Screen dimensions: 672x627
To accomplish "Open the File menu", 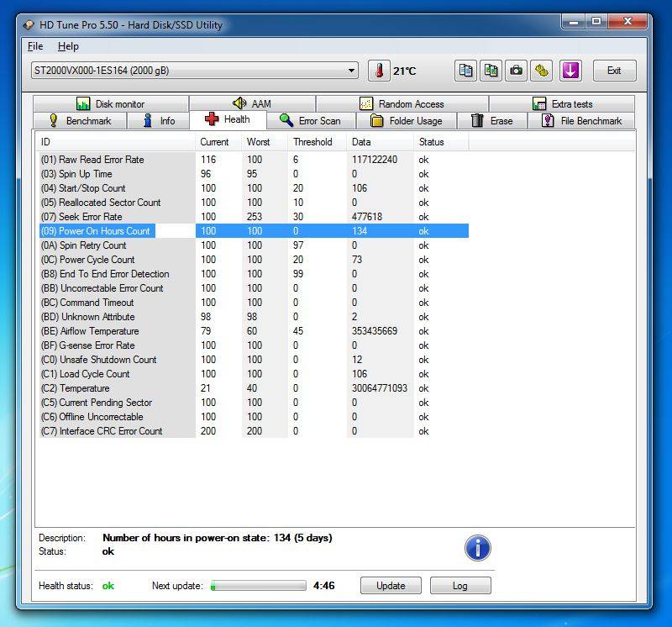I will [35, 46].
